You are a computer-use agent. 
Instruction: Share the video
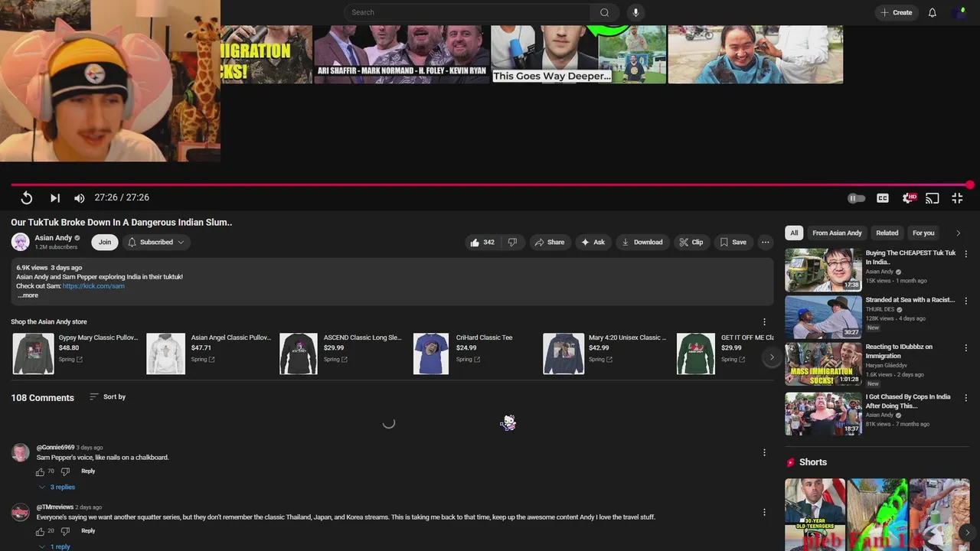[549, 243]
